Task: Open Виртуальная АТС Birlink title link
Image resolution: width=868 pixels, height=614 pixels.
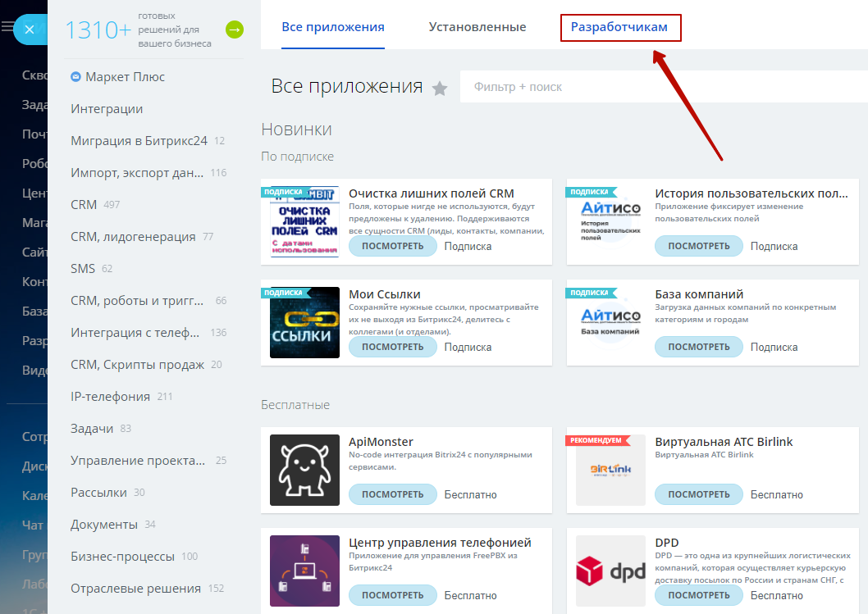Action: click(724, 442)
